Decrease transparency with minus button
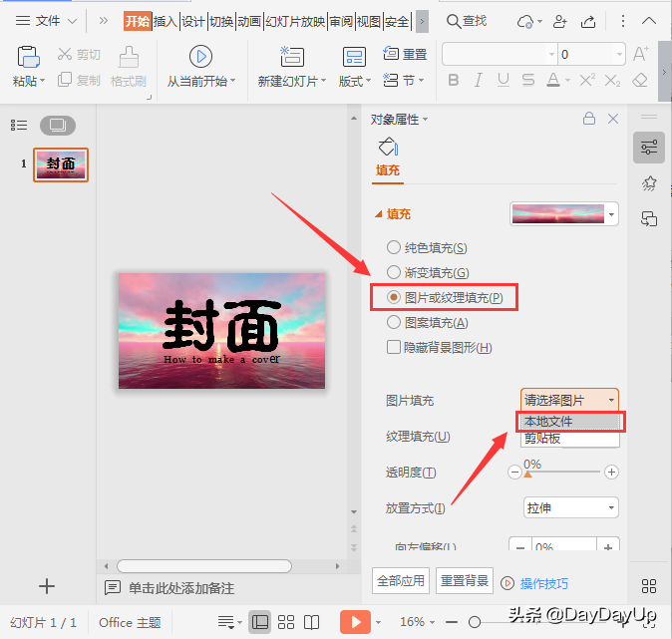The width and height of the screenshot is (672, 639). click(x=514, y=473)
